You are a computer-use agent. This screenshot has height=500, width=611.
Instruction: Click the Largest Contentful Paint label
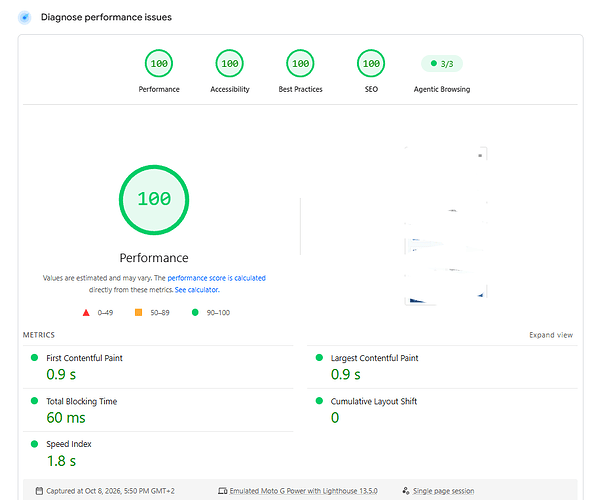pyautogui.click(x=374, y=358)
